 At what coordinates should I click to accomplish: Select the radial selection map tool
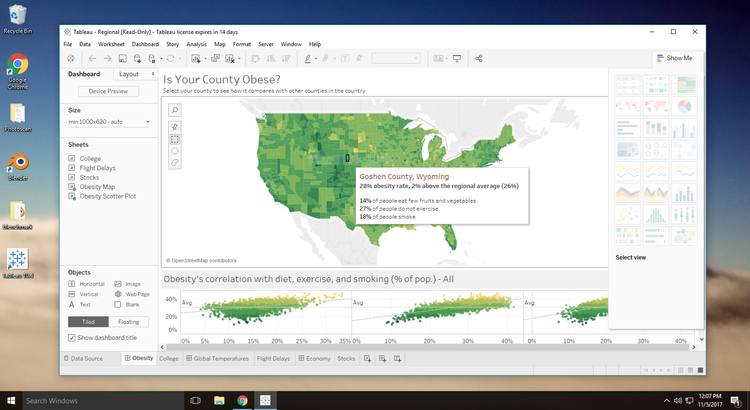click(x=175, y=151)
